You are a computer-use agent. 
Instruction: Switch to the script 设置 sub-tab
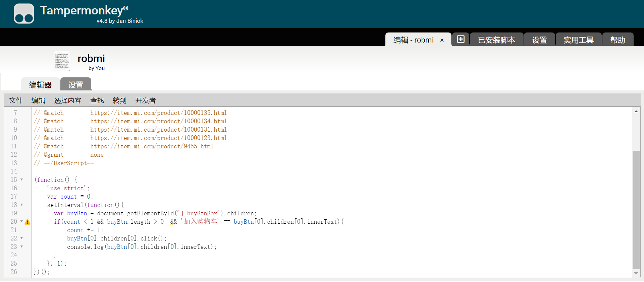(76, 84)
